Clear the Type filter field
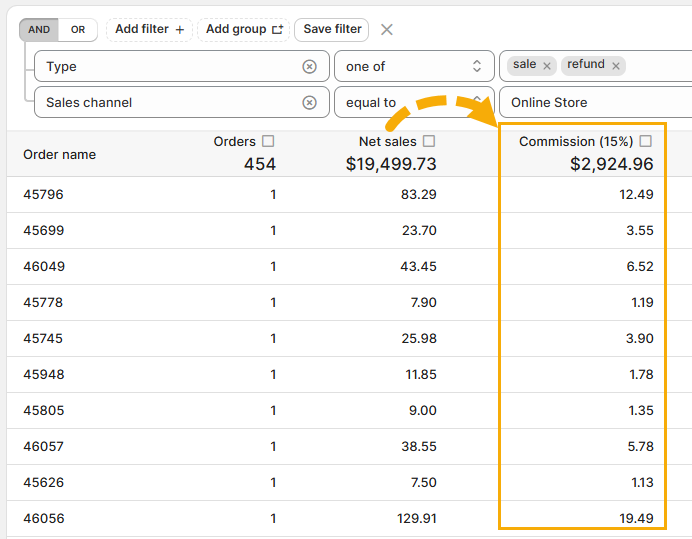 (309, 67)
